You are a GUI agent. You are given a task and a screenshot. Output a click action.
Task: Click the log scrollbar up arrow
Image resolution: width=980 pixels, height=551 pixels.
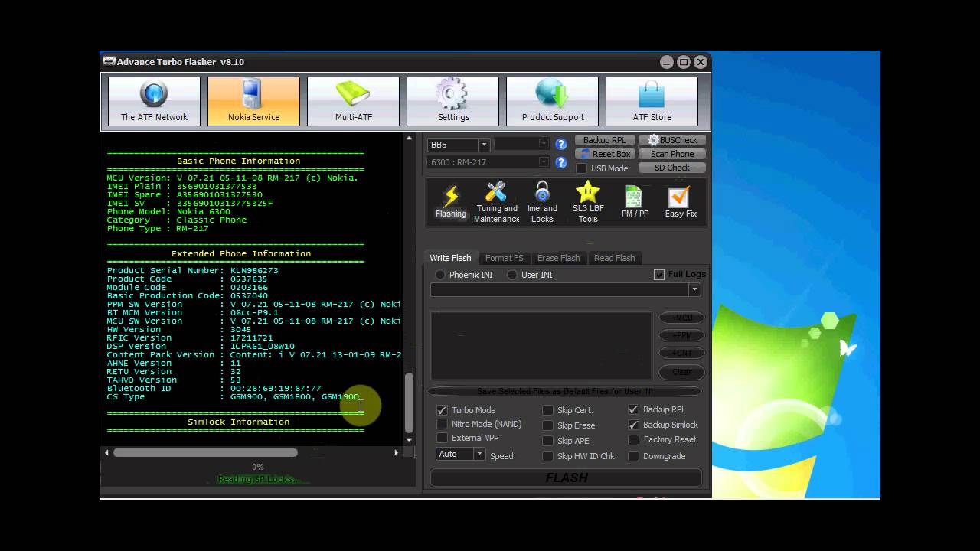point(409,139)
